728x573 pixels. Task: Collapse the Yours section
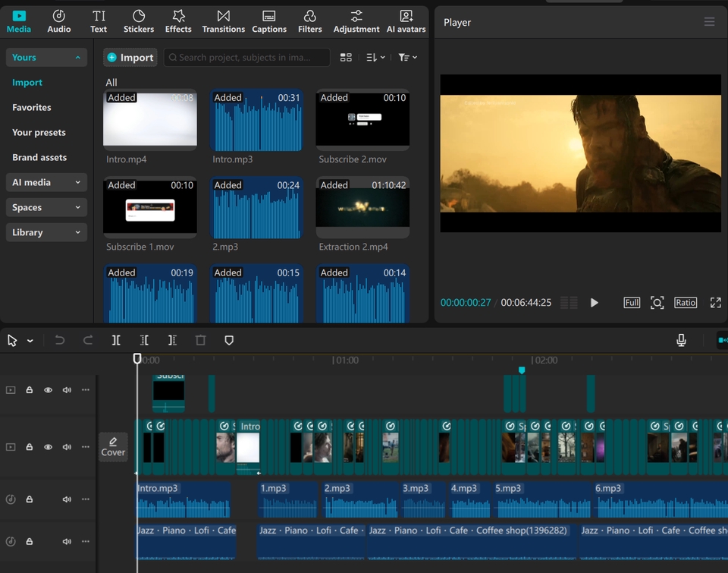(46, 57)
